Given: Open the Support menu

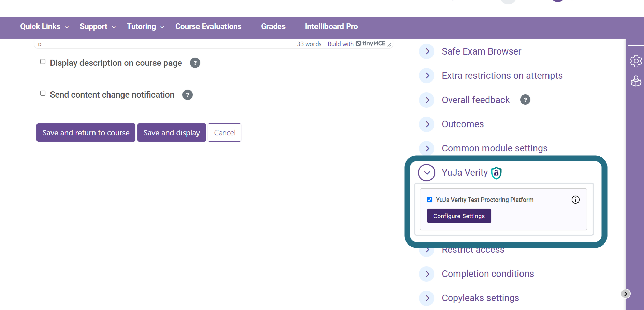Looking at the screenshot, I should [98, 26].
